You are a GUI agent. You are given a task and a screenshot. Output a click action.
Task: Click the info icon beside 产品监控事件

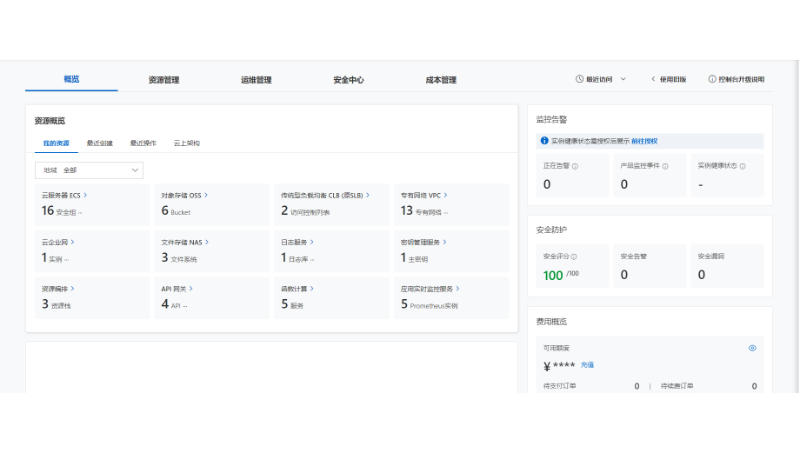pos(665,166)
